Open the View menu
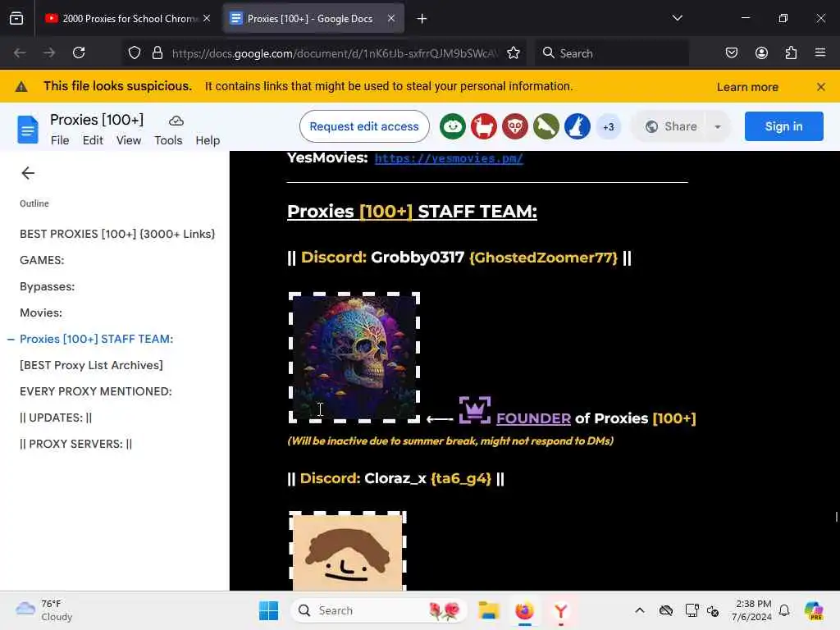Image resolution: width=840 pixels, height=630 pixels. coord(129,140)
